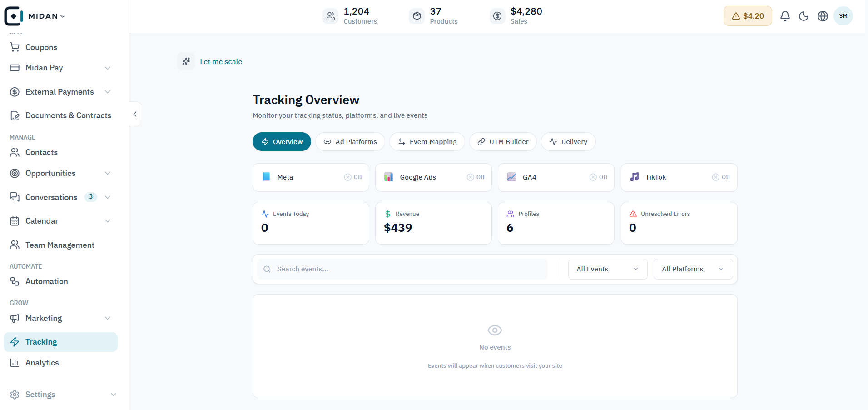
Task: Click the Products box icon in header
Action: (417, 16)
